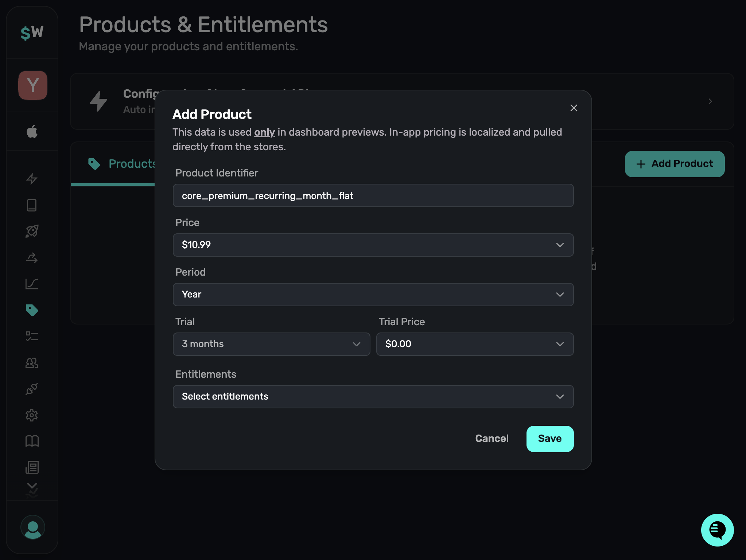
Task: Open the Price dropdown showing $10.99
Action: [373, 245]
